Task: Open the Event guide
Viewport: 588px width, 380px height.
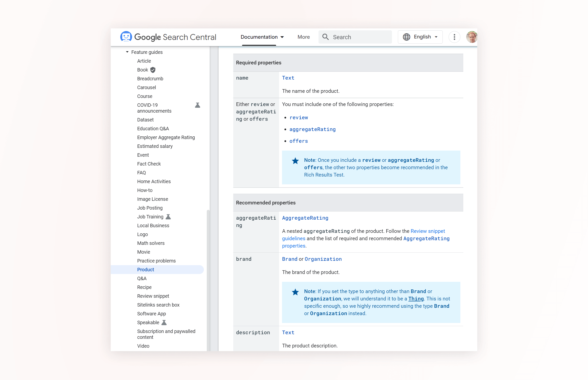Action: (143, 155)
